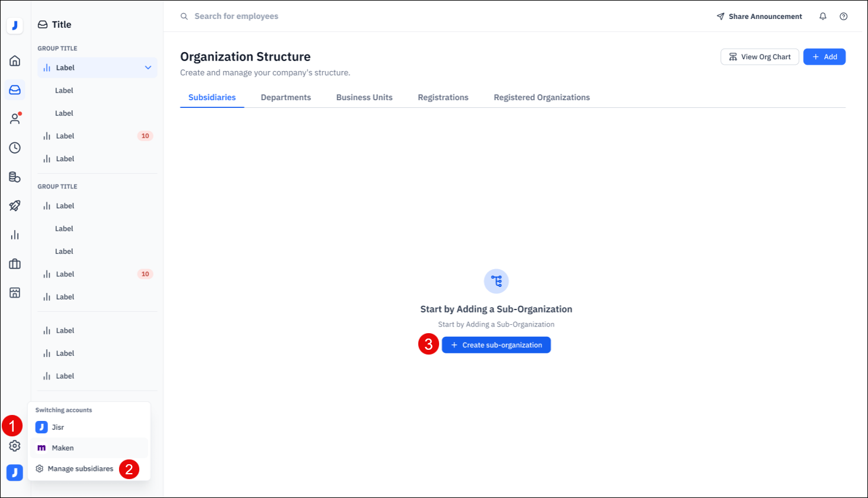Collapse the highlighted Label group chevron
Screen dimensions: 868x498
pos(148,68)
